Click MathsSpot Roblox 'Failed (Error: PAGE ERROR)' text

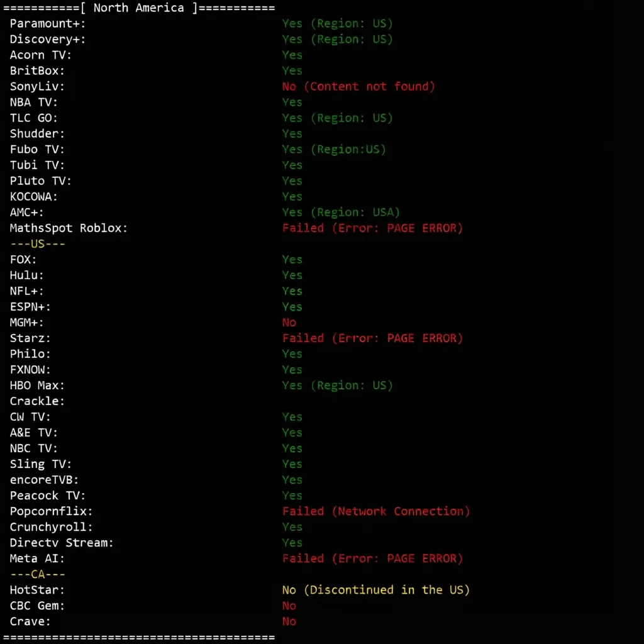point(372,228)
